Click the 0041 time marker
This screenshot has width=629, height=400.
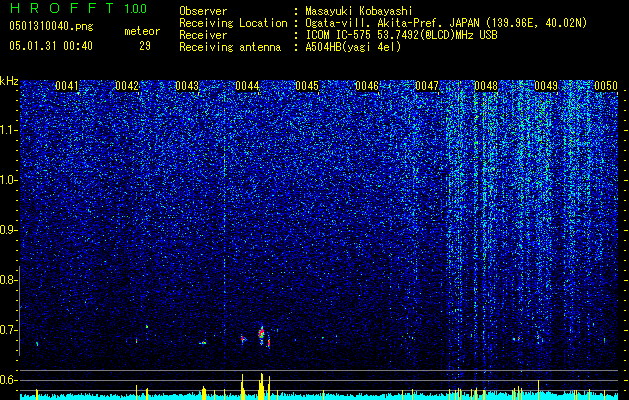(x=67, y=86)
